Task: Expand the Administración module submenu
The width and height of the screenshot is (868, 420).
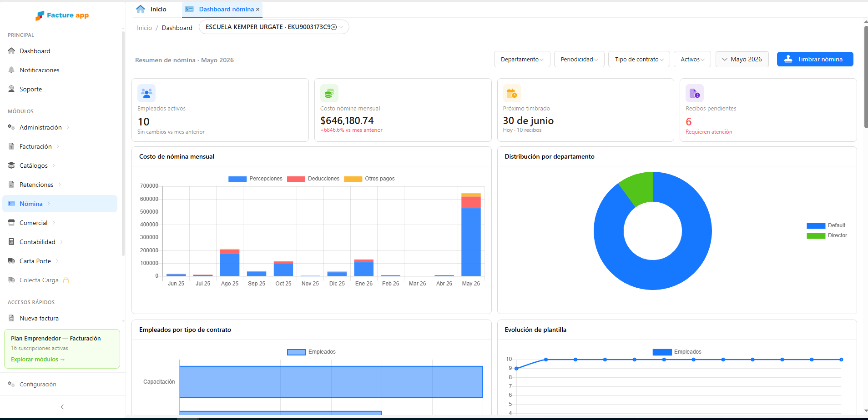Action: (68, 127)
